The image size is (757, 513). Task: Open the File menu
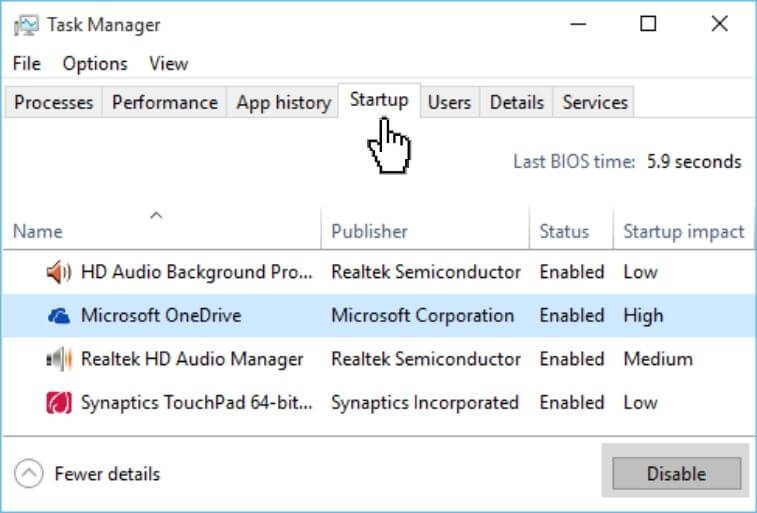point(27,63)
